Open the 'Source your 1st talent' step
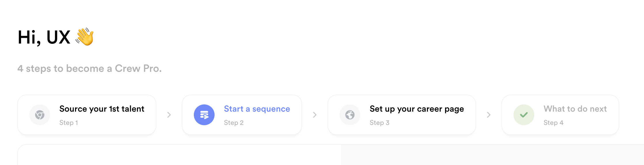The height and width of the screenshot is (165, 644). [x=102, y=109]
